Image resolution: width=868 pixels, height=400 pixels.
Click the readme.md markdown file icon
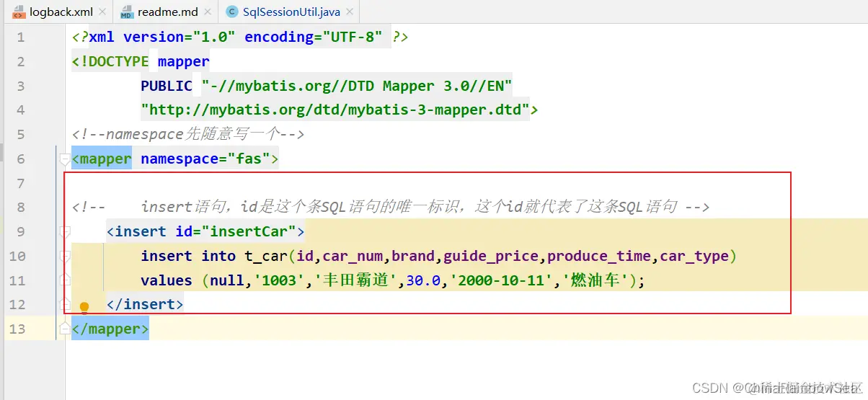pos(126,12)
